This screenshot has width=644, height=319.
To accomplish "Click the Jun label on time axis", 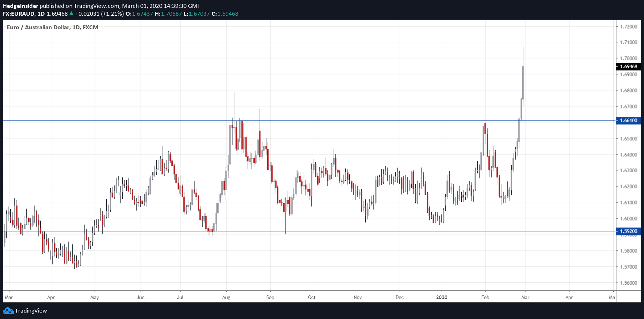I will click(x=141, y=297).
